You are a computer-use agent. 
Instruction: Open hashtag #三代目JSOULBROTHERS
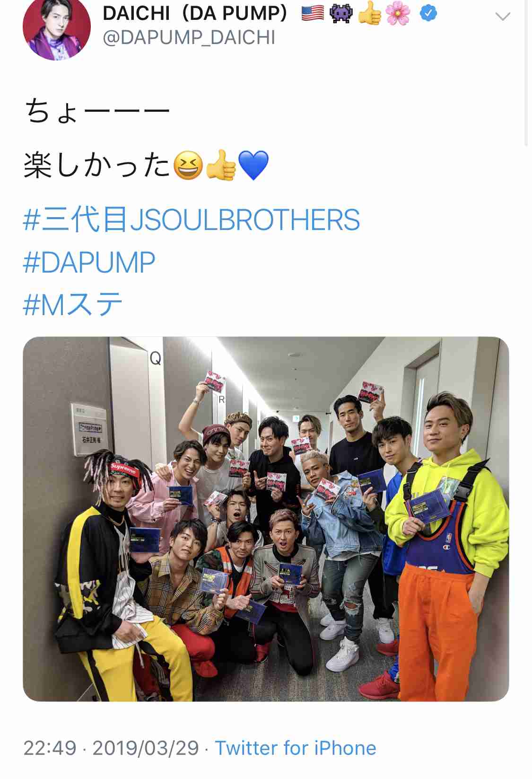(192, 220)
